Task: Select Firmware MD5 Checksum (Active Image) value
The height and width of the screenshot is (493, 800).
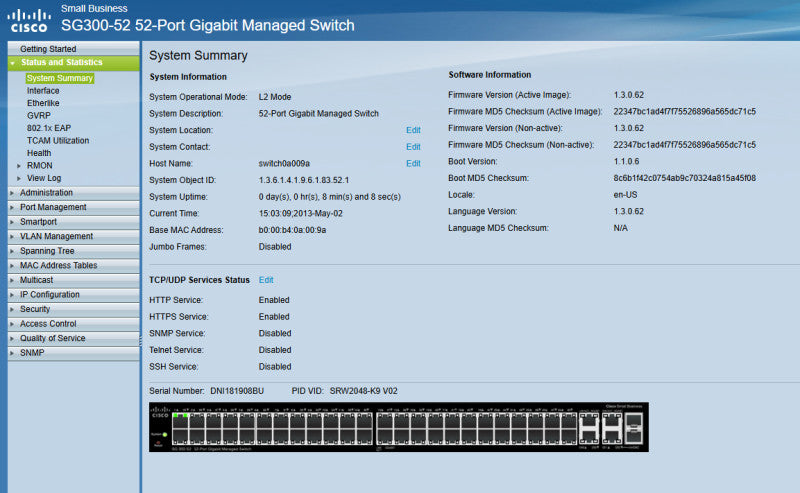Action: (x=685, y=111)
